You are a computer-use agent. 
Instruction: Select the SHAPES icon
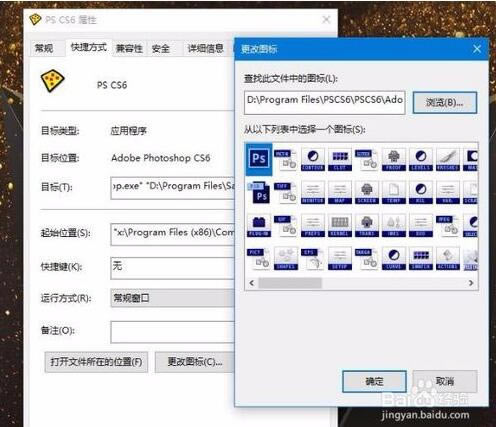tap(286, 258)
